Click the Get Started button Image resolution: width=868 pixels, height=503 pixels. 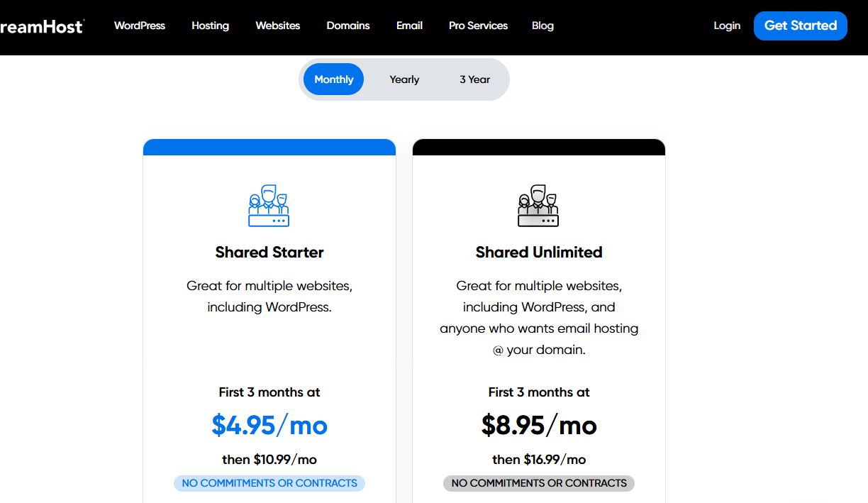pyautogui.click(x=800, y=26)
